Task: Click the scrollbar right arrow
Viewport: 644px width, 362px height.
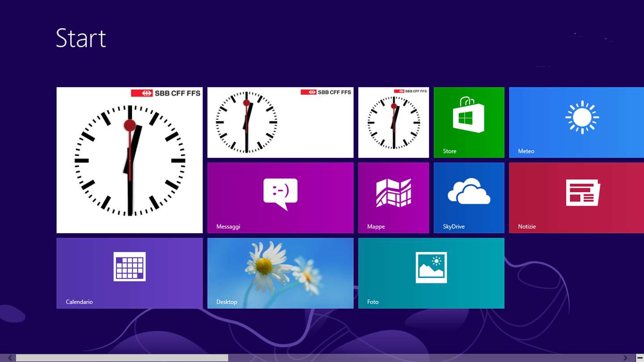Action: (625, 358)
